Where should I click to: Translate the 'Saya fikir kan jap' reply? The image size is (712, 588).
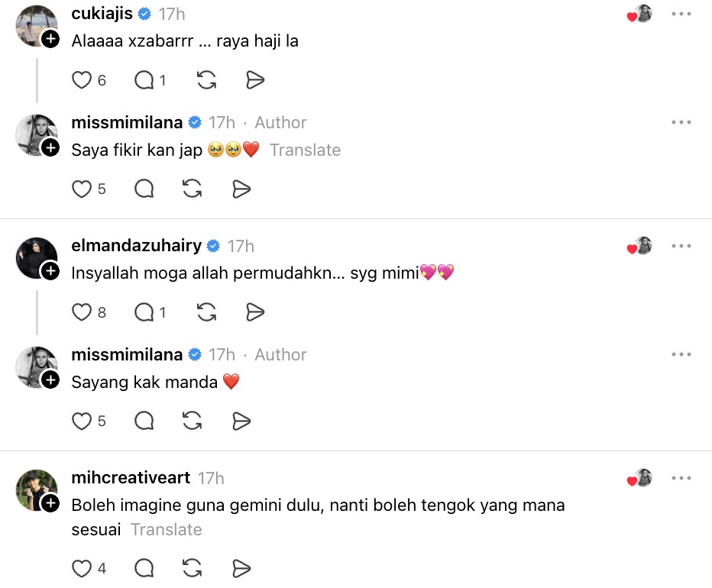point(305,150)
